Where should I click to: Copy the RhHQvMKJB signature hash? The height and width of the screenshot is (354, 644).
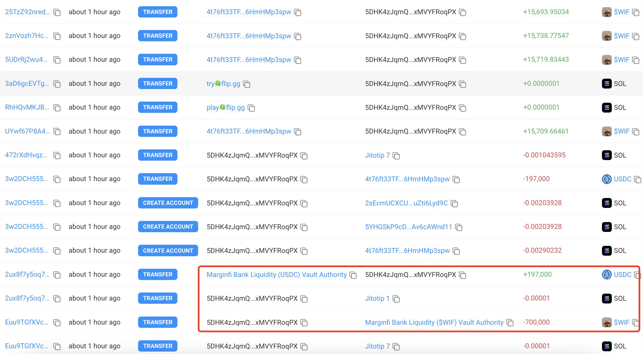point(57,108)
